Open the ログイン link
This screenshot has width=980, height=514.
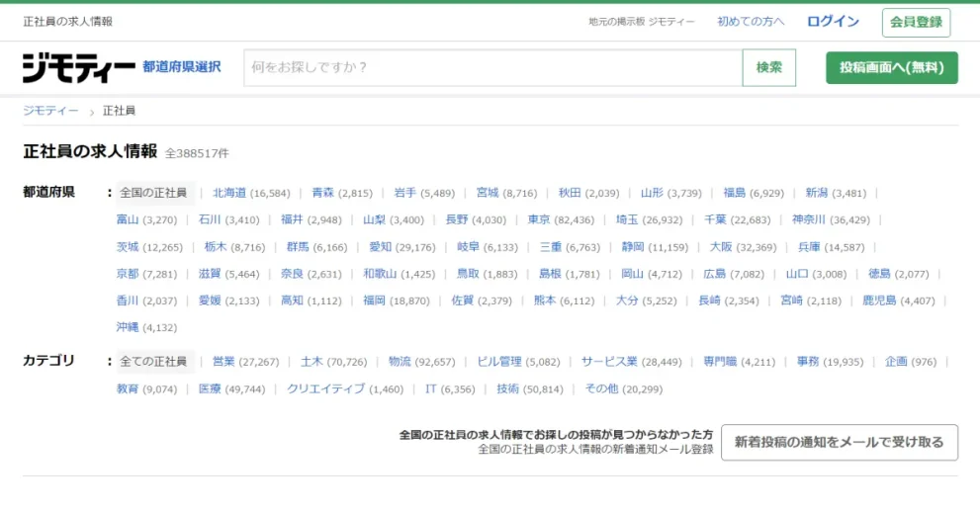coord(833,21)
